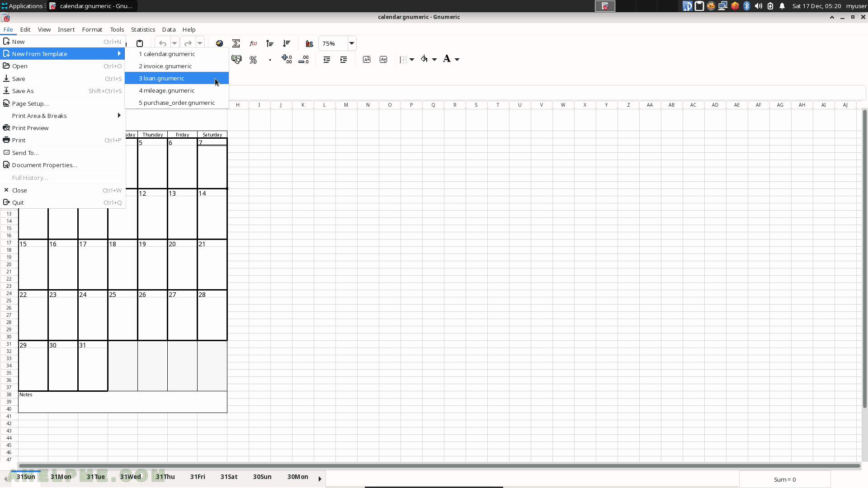Choose mileage.gnumeric template
The image size is (868, 488).
click(177, 90)
